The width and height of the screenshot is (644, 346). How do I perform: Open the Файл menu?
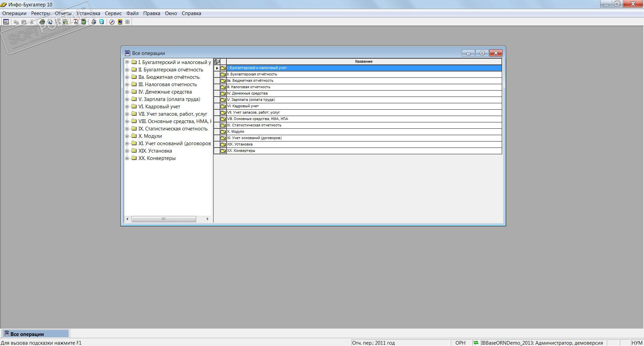pyautogui.click(x=132, y=13)
